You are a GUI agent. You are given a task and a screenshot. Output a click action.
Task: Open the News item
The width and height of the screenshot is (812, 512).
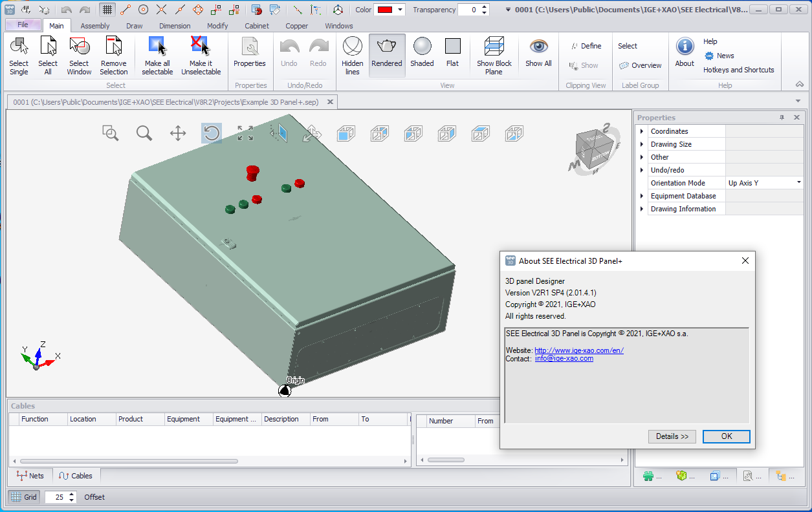coord(719,56)
